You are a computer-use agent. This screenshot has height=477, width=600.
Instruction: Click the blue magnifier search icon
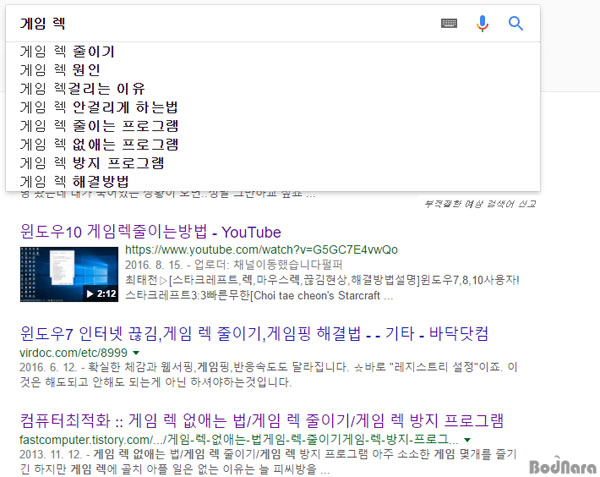[x=516, y=24]
